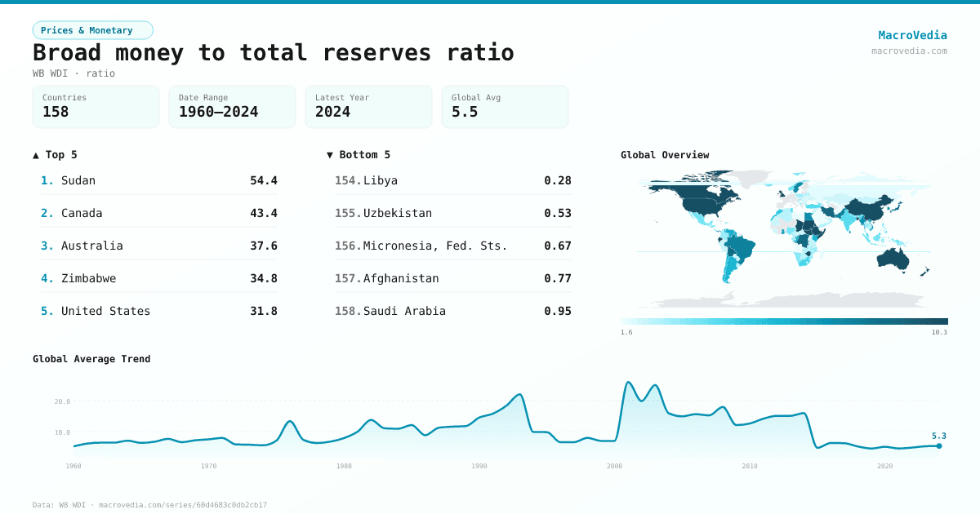Click the data source text in the footer
This screenshot has height=514, width=980.
149,505
